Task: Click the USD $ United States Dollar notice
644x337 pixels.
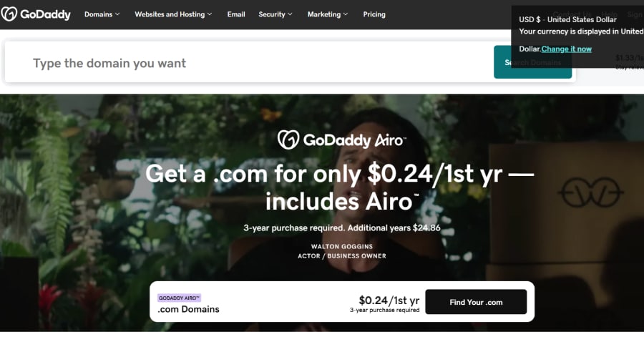Action: point(567,19)
